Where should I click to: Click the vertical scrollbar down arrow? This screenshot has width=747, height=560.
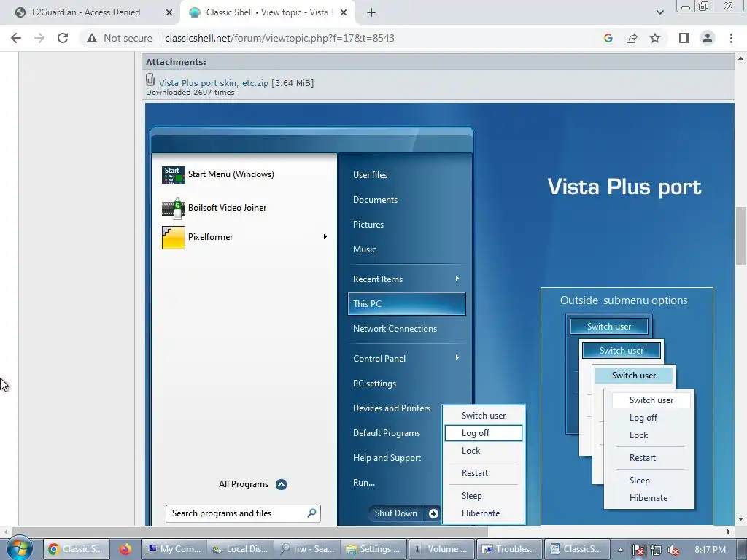click(740, 519)
